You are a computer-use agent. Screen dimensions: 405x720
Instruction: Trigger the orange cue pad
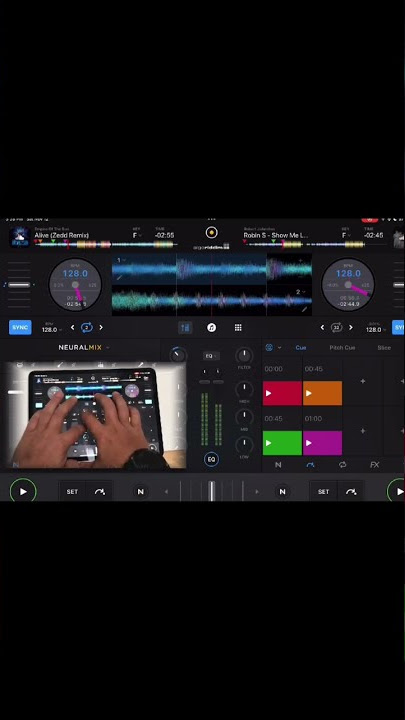322,393
